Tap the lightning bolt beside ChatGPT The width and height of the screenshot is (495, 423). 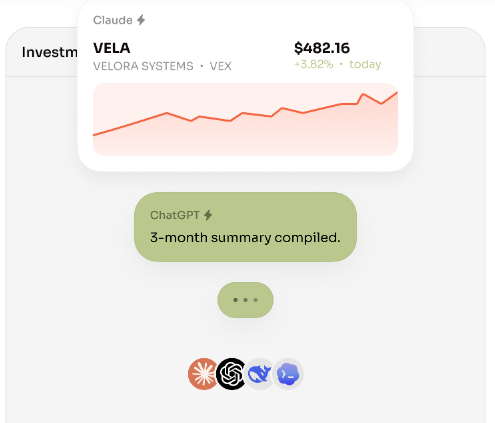[x=208, y=215]
